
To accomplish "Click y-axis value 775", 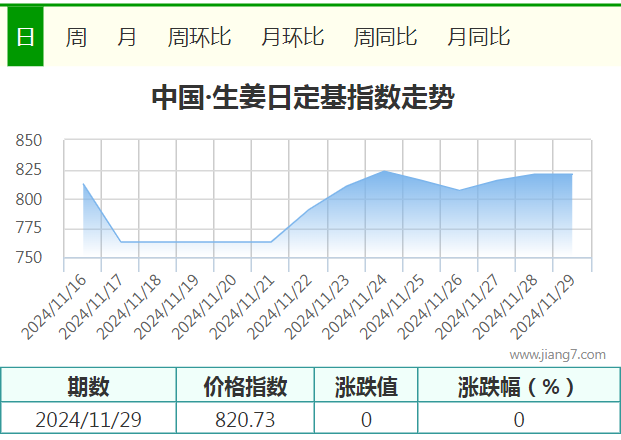I will click(x=29, y=228).
